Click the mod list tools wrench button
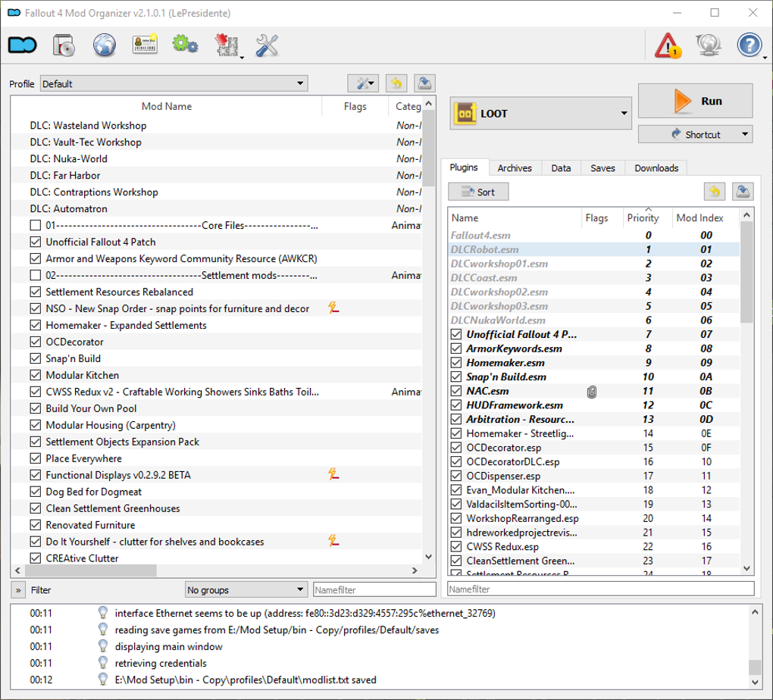The image size is (773, 700). click(363, 83)
